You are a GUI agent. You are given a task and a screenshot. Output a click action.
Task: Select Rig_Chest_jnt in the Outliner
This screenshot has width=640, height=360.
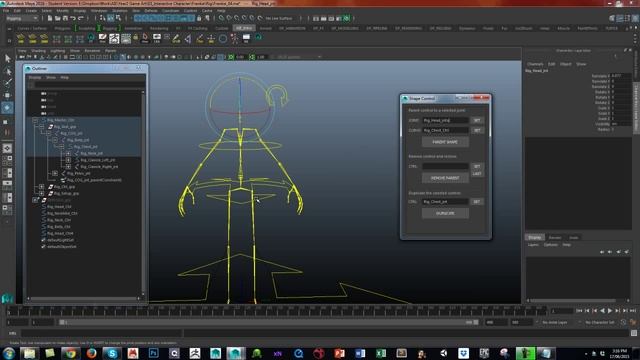click(86, 147)
